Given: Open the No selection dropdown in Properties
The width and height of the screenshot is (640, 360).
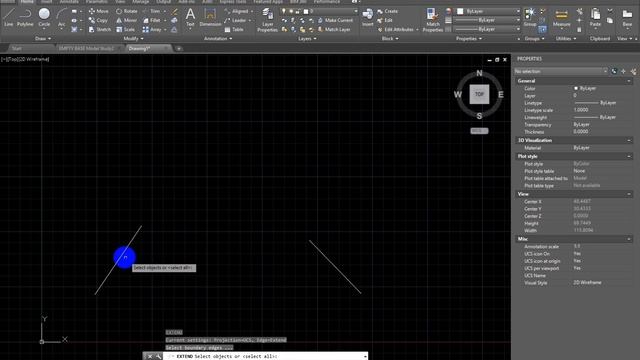Looking at the screenshot, I should tap(561, 71).
